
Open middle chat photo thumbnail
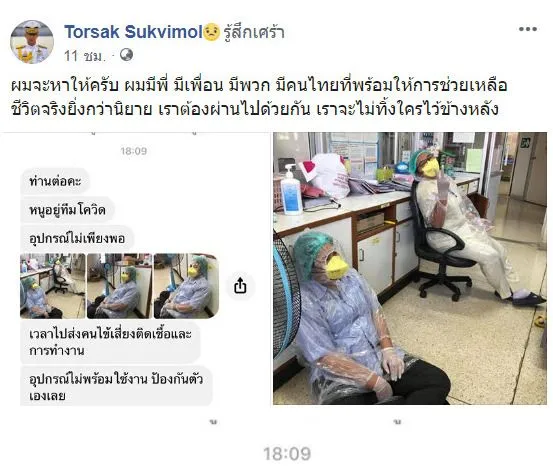[119, 286]
